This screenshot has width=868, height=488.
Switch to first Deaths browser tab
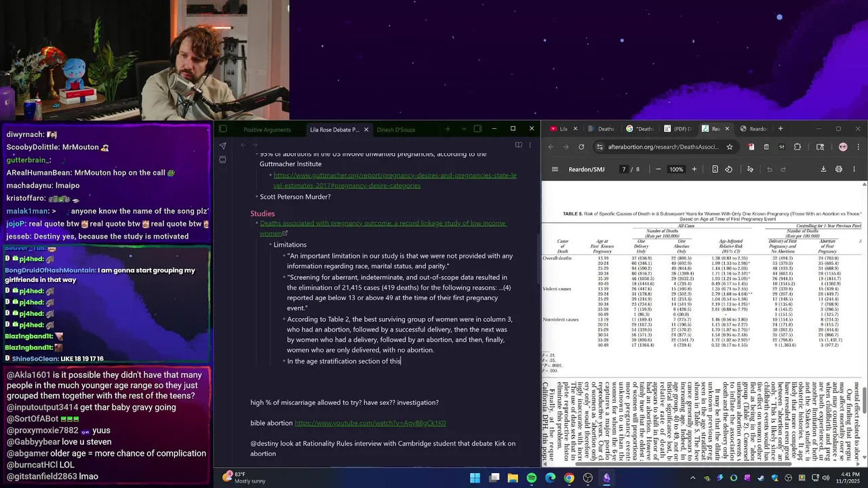[x=601, y=129]
